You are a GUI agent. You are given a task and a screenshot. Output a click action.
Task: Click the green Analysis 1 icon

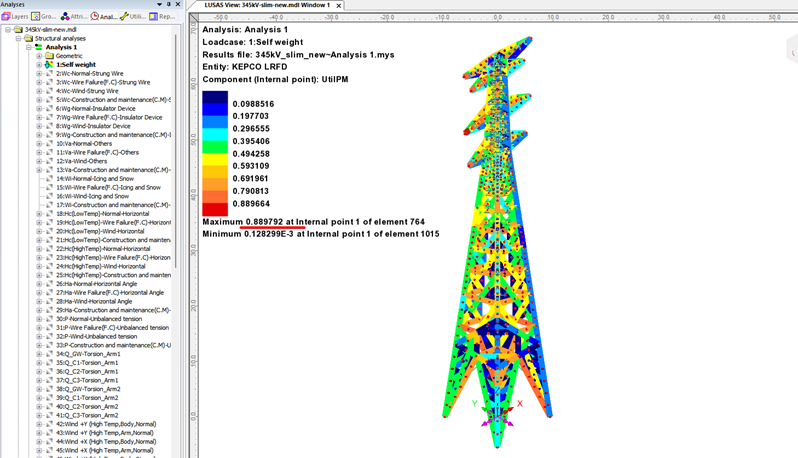(38, 47)
